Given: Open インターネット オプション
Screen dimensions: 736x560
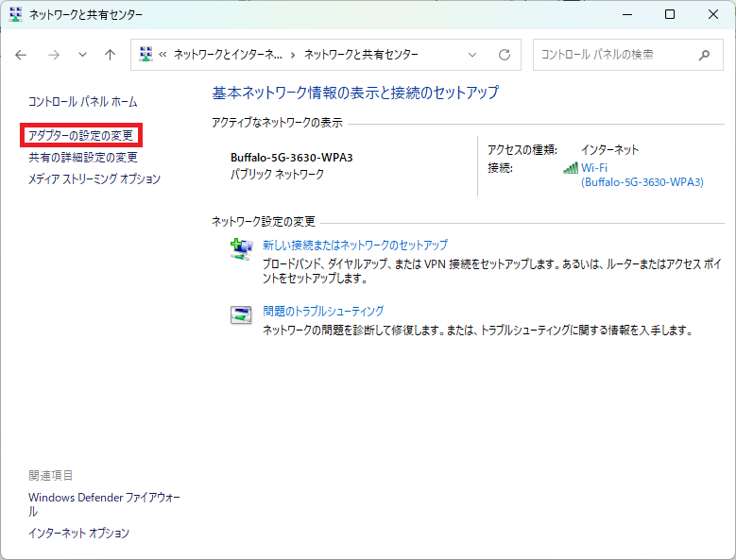Looking at the screenshot, I should coord(78,533).
